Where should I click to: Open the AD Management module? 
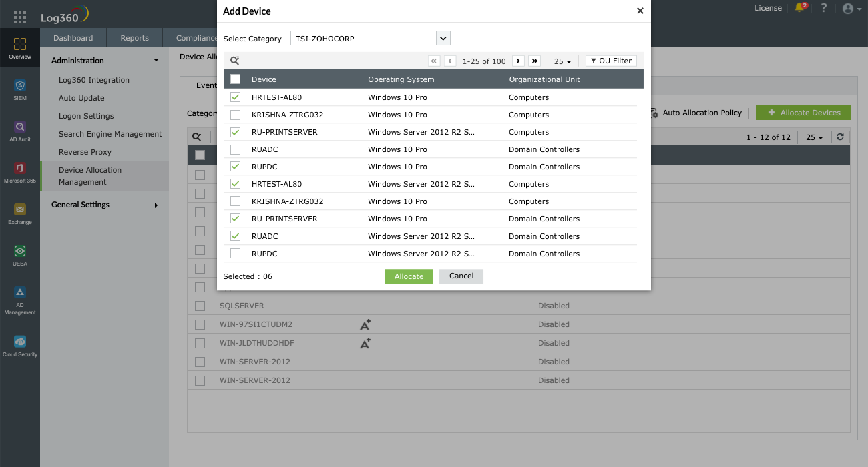20,300
